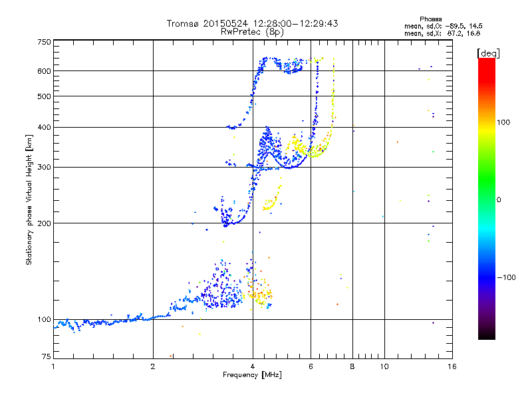Image resolution: width=532 pixels, height=399 pixels.
Task: Click the colorbar tick label "-100"
Action: (x=506, y=277)
